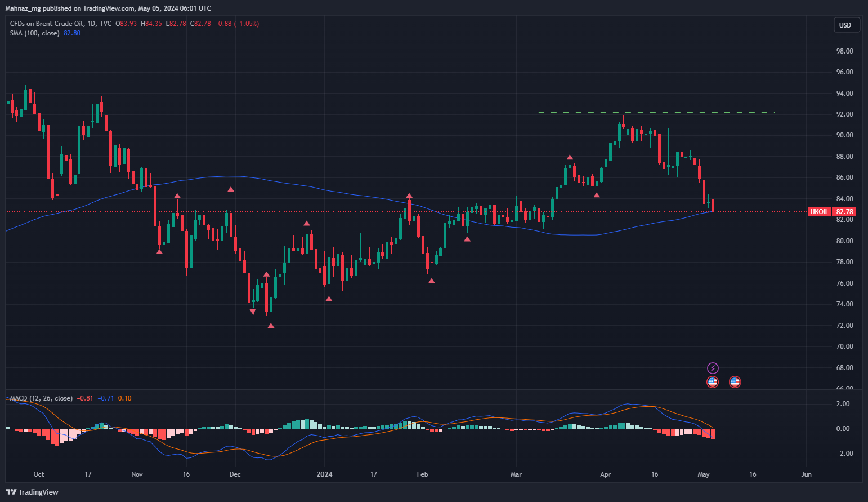Open the US flag event beneath the lightning icon
Viewport: 868px width, 502px height.
pyautogui.click(x=713, y=382)
